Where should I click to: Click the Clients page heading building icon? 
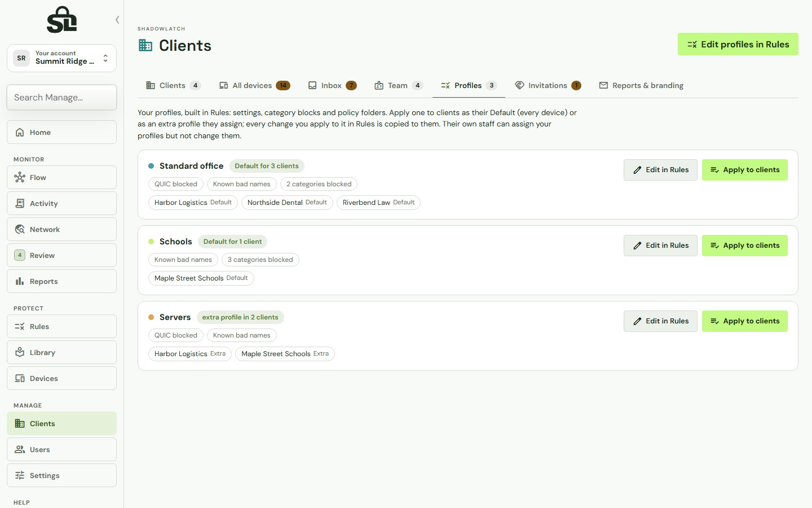coord(145,45)
